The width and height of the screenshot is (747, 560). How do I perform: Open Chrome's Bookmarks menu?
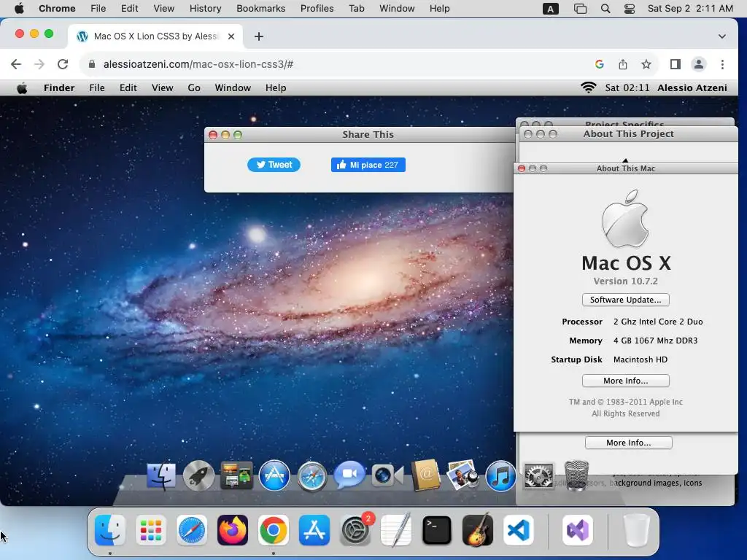coord(261,9)
